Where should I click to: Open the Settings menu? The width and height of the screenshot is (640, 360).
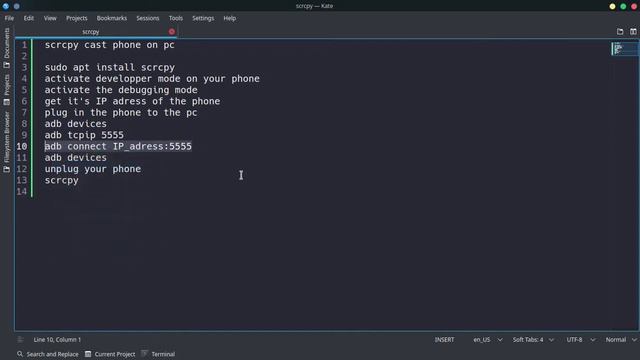click(x=203, y=18)
